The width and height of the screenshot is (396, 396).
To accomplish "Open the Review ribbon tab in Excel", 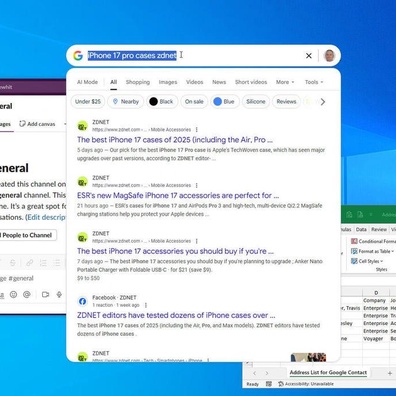I will [x=379, y=229].
